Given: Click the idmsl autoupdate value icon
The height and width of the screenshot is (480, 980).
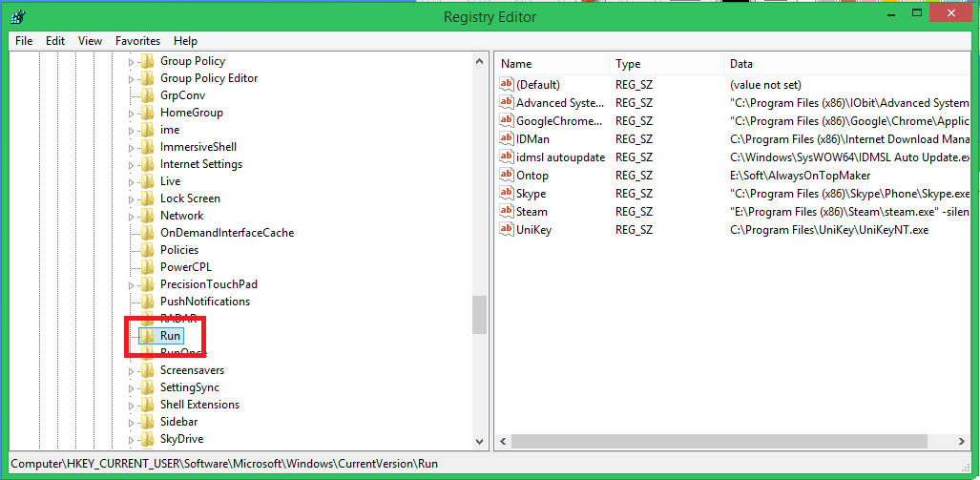Looking at the screenshot, I should [507, 157].
